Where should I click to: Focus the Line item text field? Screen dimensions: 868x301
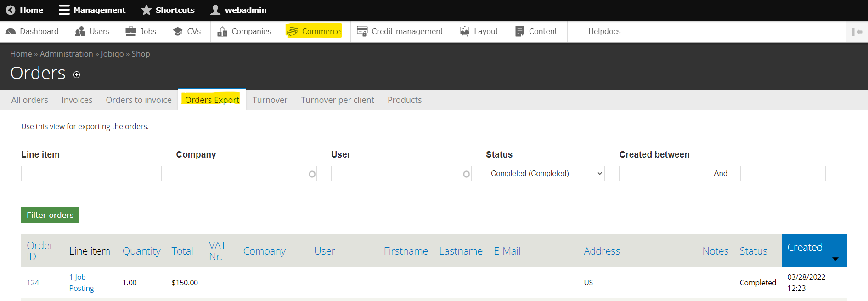91,174
